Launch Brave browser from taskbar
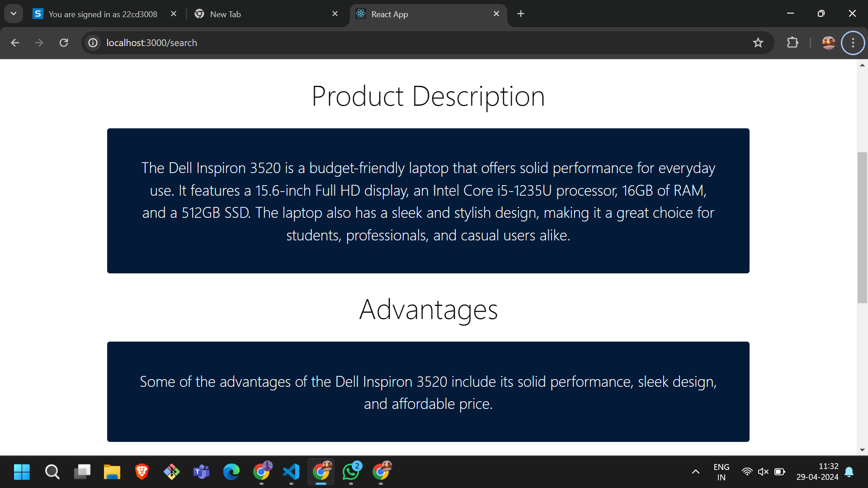Screen dimensions: 868x488 pos(142,472)
